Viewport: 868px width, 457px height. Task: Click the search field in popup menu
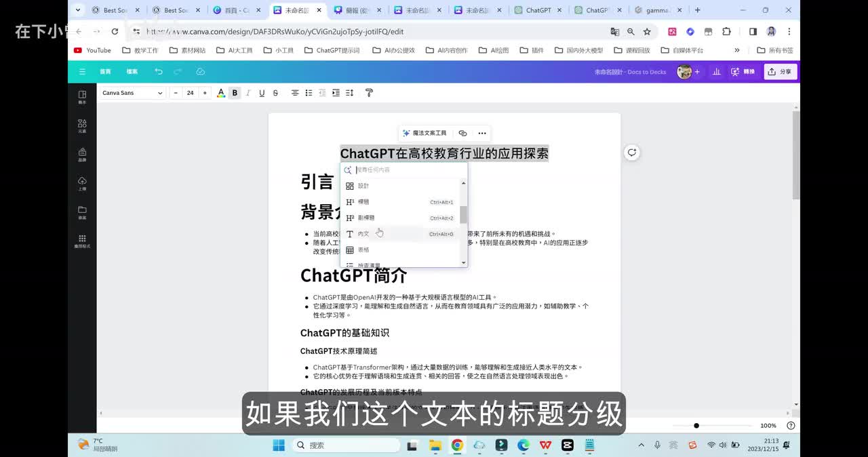click(407, 170)
